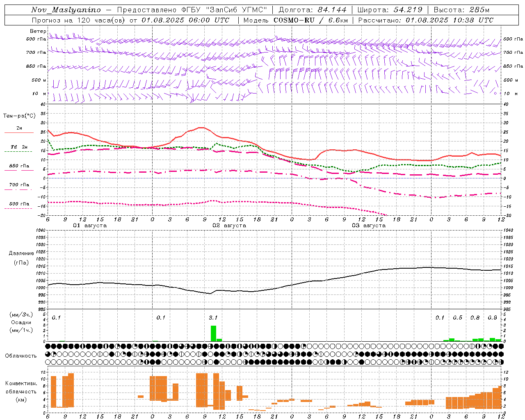The image size is (525, 420).
Task: Click the tallest green precipitation bar
Action: pos(213,333)
